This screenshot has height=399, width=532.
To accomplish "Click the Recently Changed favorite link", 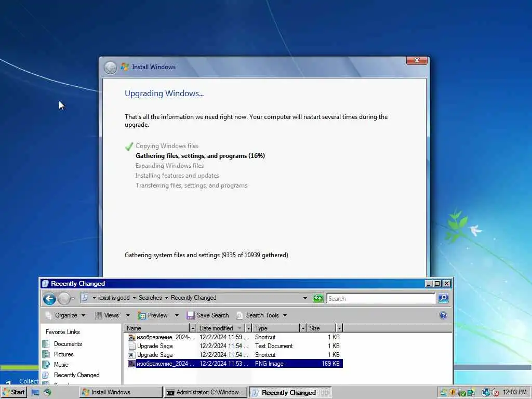I will 77,375.
